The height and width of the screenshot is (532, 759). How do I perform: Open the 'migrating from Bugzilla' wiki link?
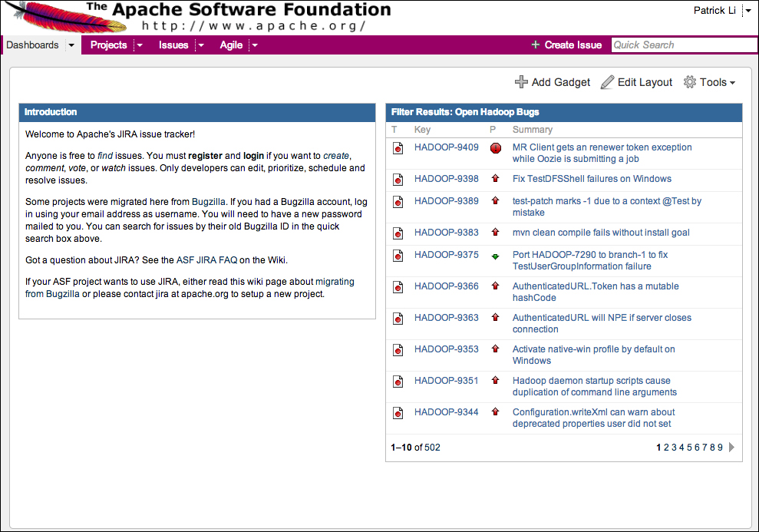pyautogui.click(x=190, y=288)
